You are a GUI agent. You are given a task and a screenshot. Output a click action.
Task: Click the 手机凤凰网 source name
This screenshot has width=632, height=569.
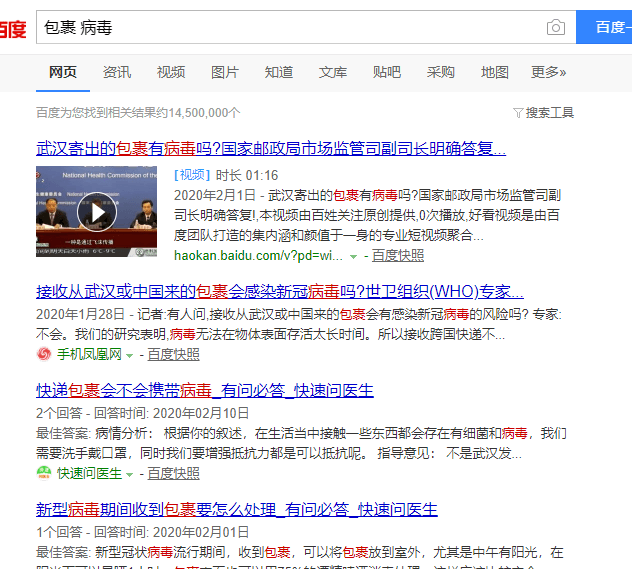tap(89, 354)
